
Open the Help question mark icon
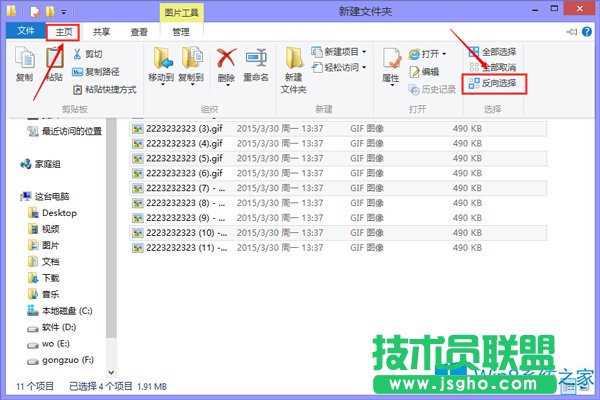tap(587, 31)
